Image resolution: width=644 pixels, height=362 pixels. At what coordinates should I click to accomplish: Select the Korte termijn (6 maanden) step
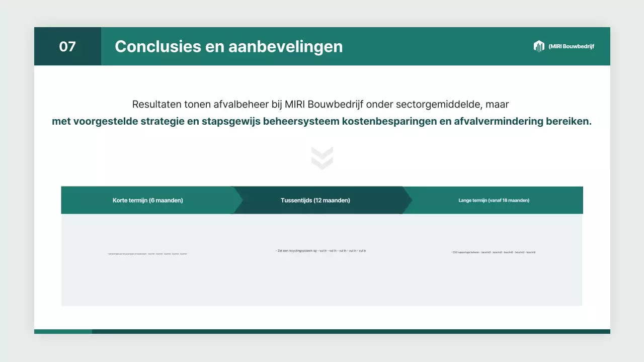pos(147,200)
